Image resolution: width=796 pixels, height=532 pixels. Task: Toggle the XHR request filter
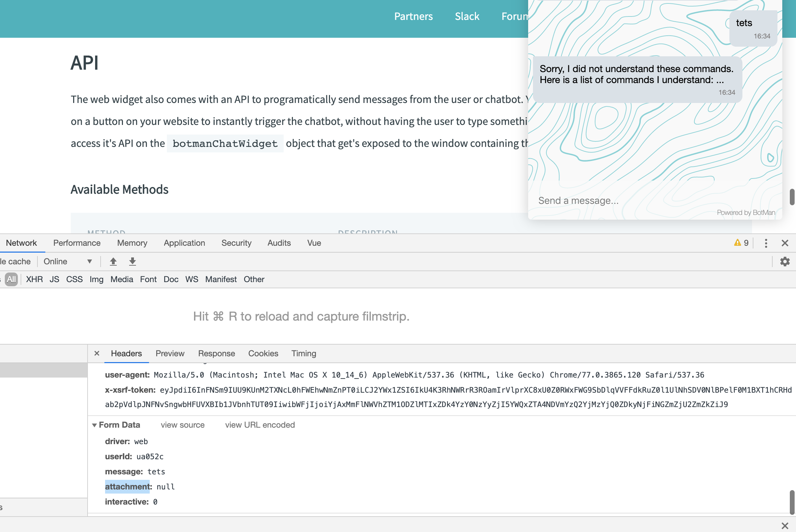[x=34, y=279]
